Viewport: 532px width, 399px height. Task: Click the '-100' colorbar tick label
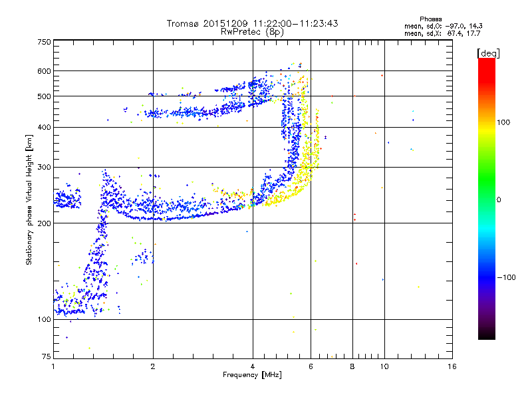[507, 277]
